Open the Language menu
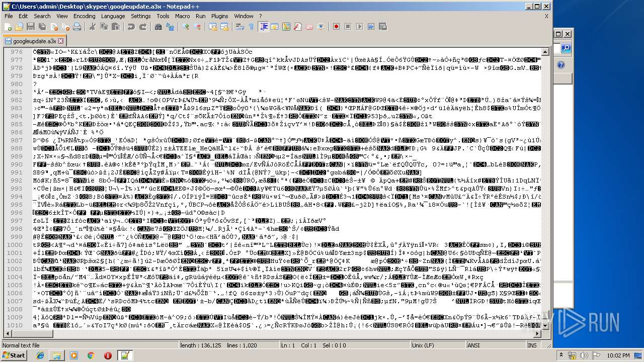644x362 pixels. (113, 16)
